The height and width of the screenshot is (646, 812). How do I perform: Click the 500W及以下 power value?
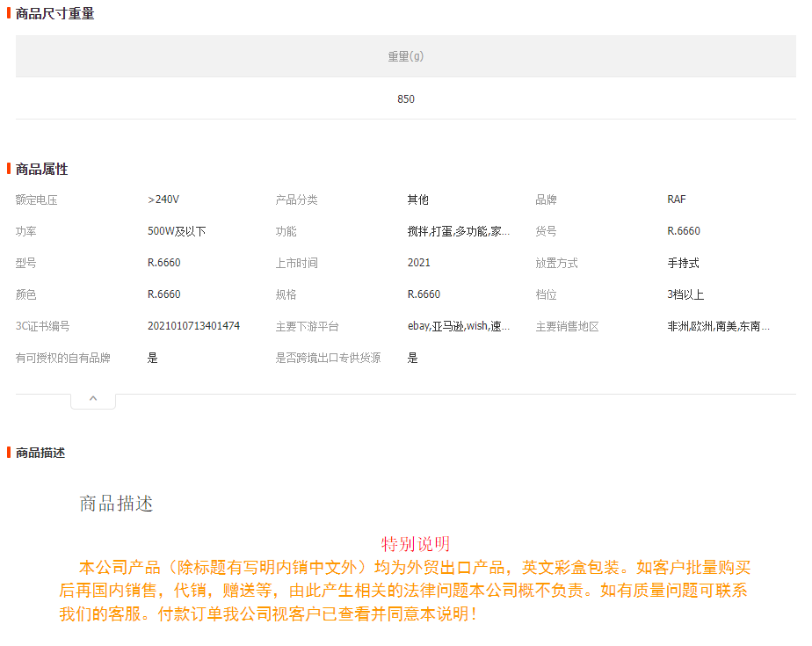pyautogui.click(x=177, y=231)
